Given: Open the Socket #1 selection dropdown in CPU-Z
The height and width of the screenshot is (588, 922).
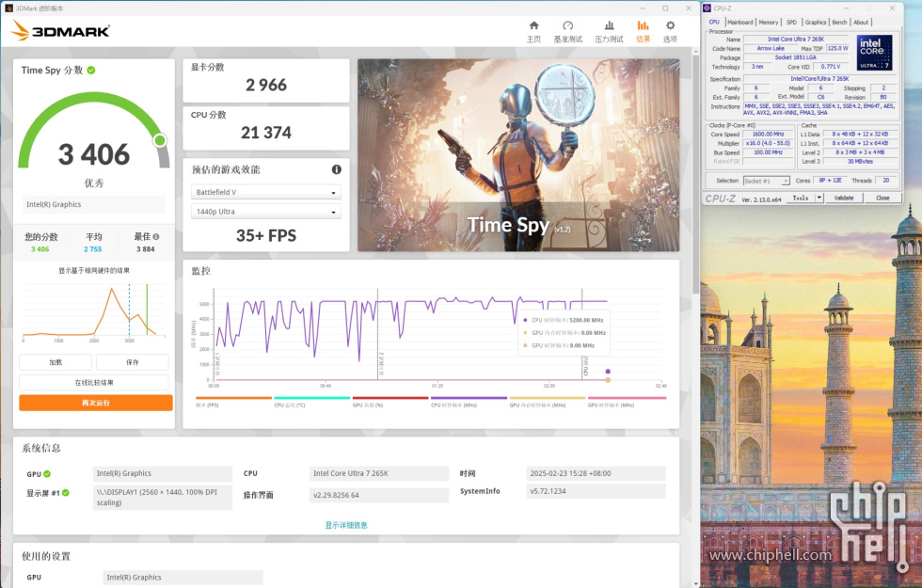Looking at the screenshot, I should 766,181.
